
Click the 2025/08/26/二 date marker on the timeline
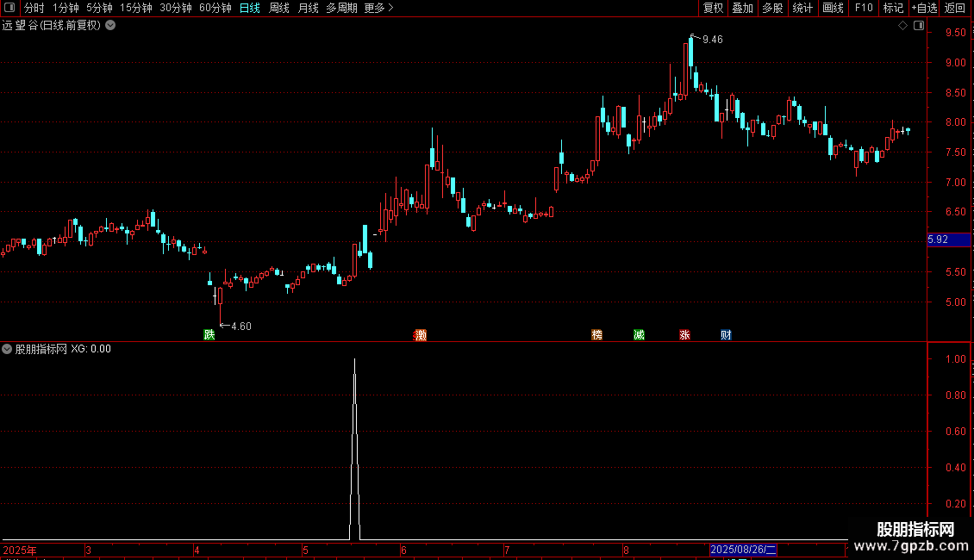743,550
